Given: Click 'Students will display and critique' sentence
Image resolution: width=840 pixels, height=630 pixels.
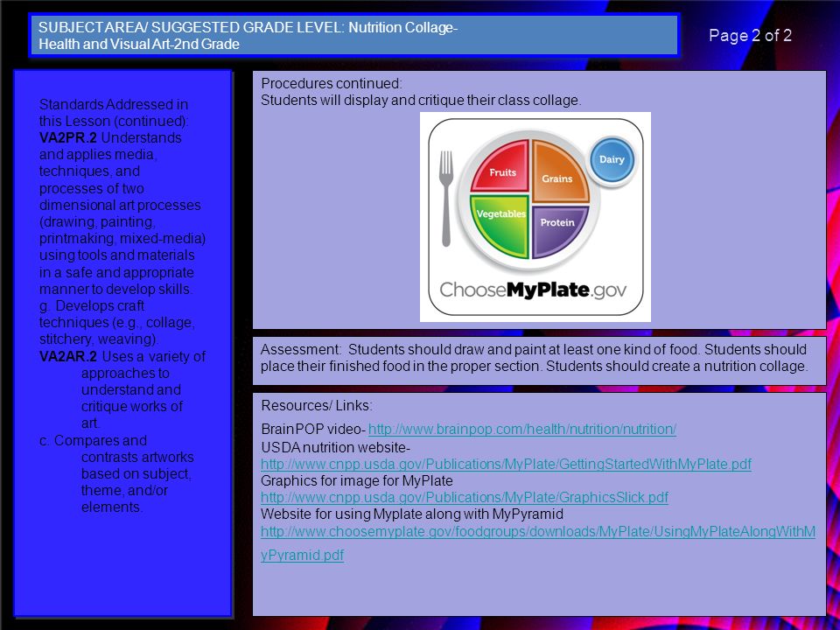Looking at the screenshot, I should (x=421, y=100).
